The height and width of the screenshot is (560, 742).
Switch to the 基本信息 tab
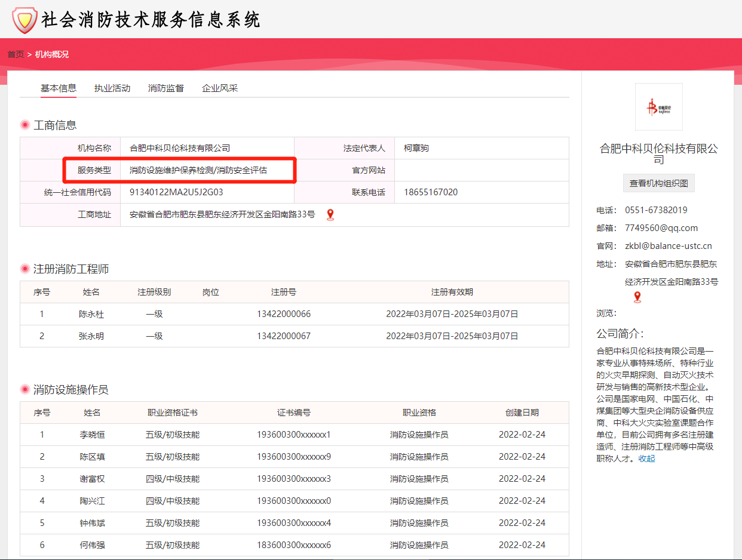59,88
